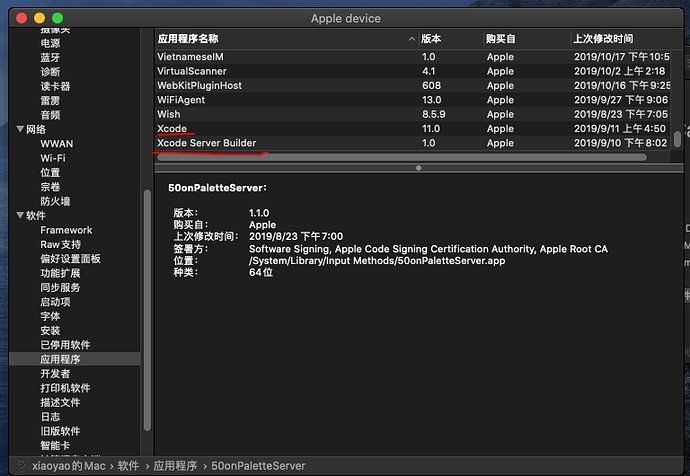Select 字体 in the sidebar
This screenshot has width=690, height=476.
[x=50, y=316]
